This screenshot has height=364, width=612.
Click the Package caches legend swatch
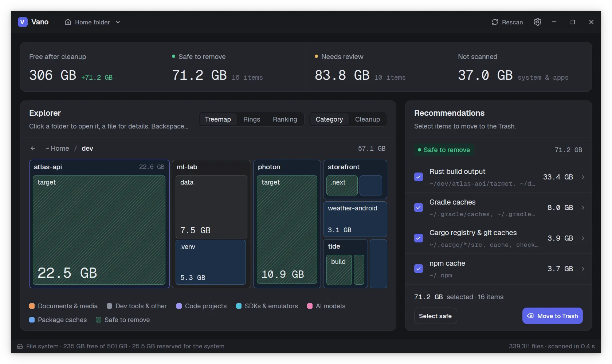[x=32, y=320]
